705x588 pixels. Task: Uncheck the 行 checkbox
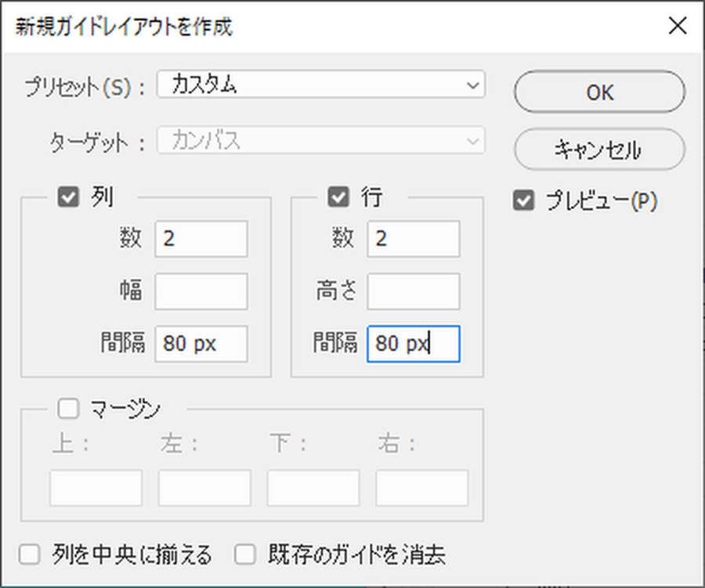pyautogui.click(x=338, y=197)
